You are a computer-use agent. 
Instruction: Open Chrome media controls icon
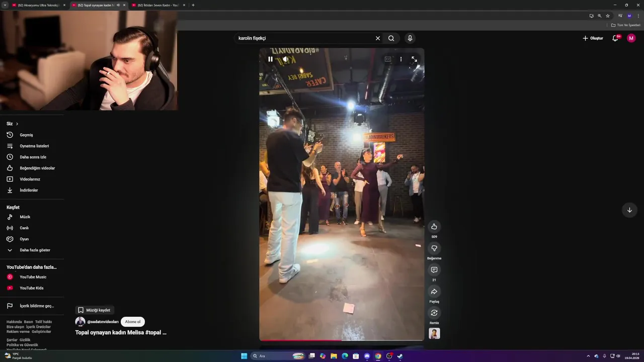tap(620, 16)
